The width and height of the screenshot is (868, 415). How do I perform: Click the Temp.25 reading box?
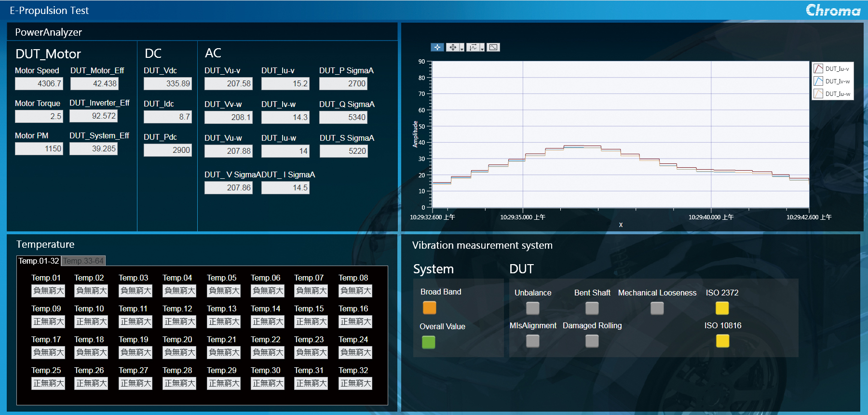tap(48, 383)
